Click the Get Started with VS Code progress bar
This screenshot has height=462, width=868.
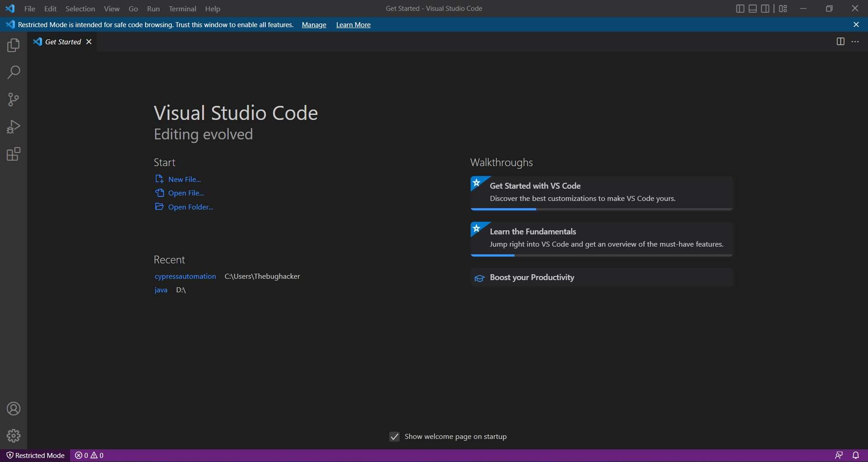pos(601,209)
